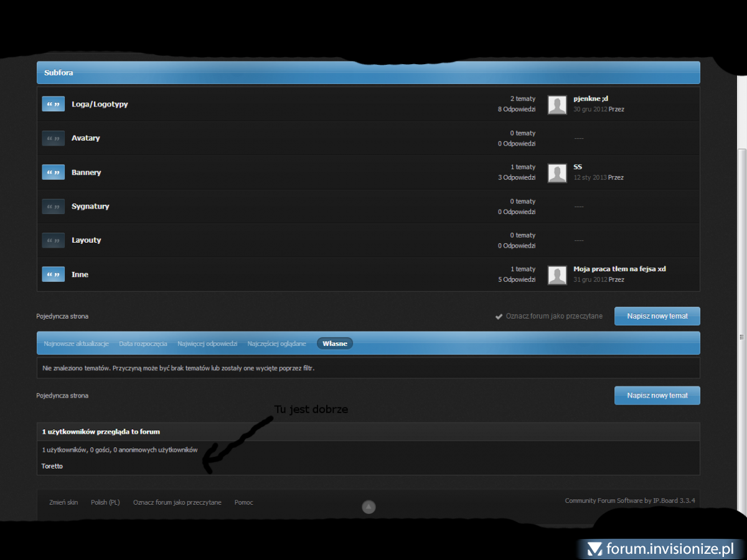Click the Bannery forum status icon

click(x=53, y=172)
